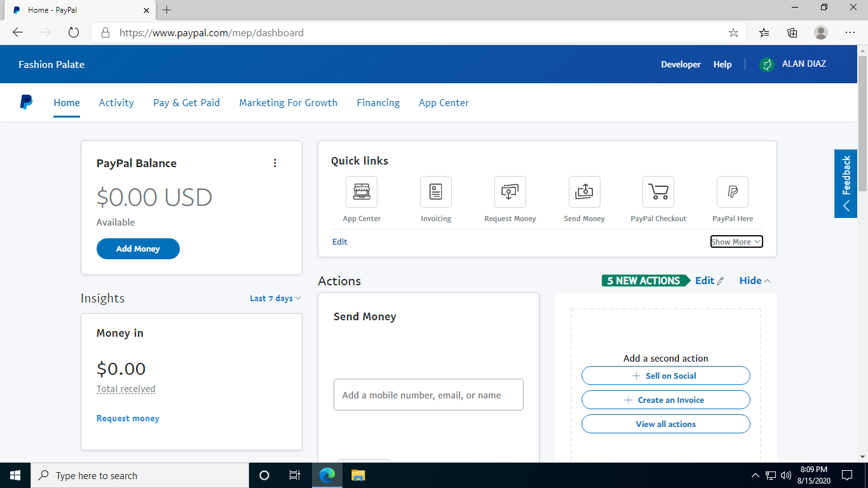Screen dimensions: 868x488
Task: Click the browser profile icon
Action: (821, 32)
